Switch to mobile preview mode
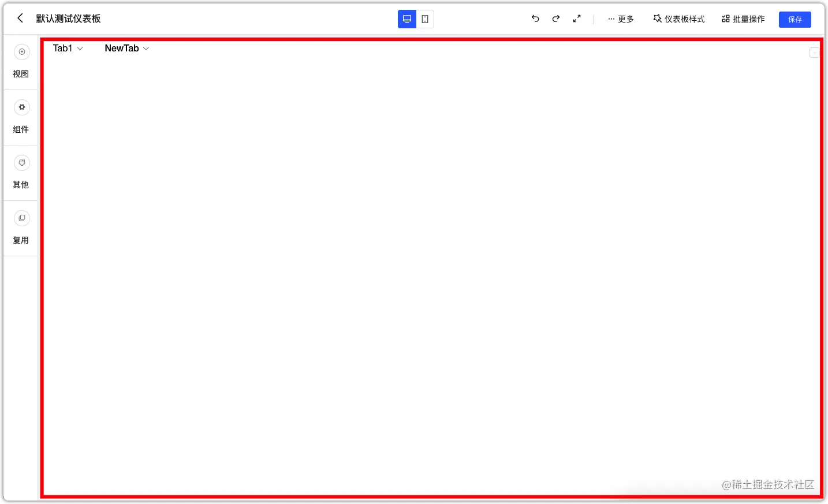 (x=425, y=18)
